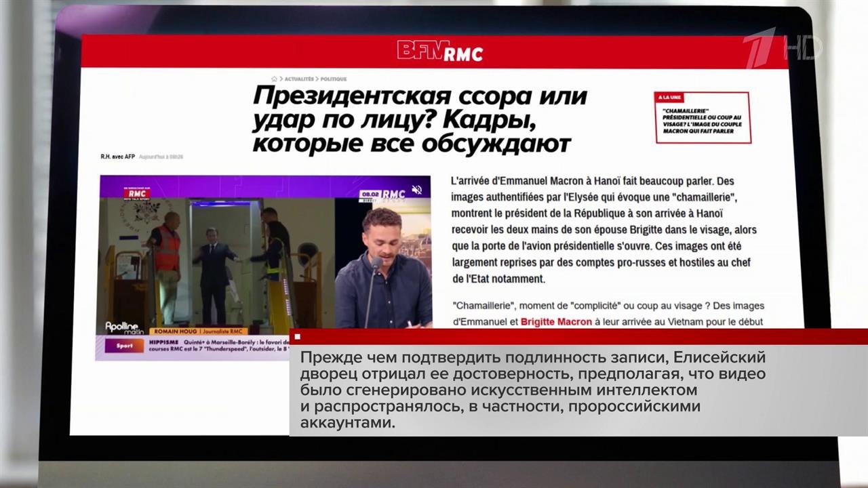Go to POLITIQUE breadcrumb
The width and height of the screenshot is (868, 488).
click(334, 79)
